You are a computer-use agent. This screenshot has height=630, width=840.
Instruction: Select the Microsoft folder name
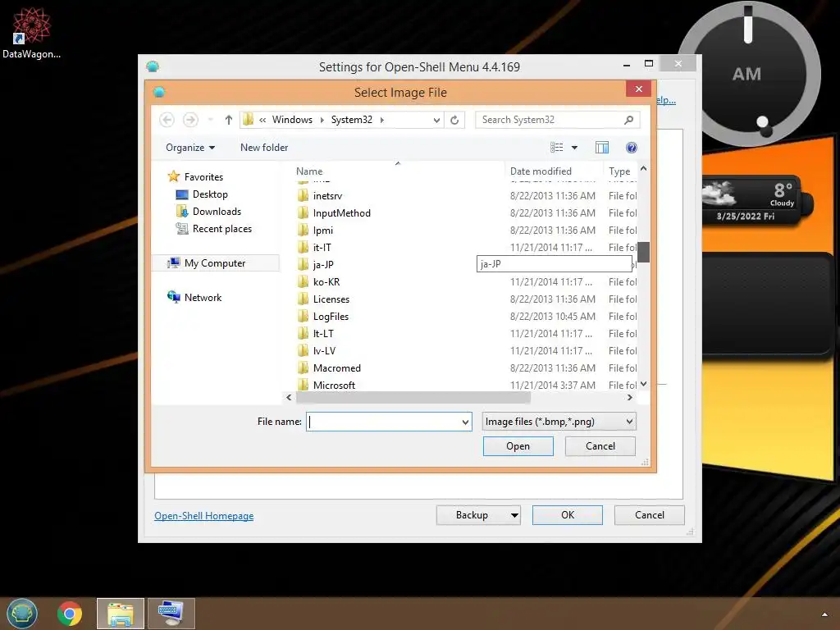(334, 386)
